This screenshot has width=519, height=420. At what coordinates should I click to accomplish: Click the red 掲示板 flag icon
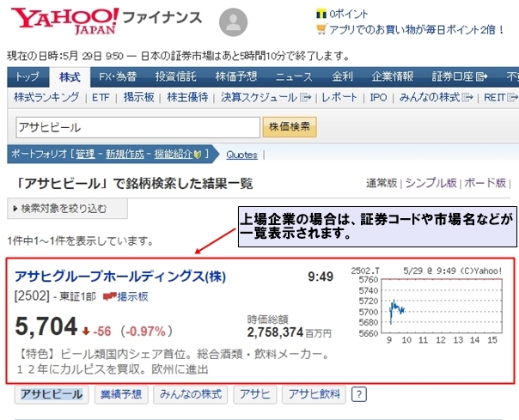[x=109, y=296]
